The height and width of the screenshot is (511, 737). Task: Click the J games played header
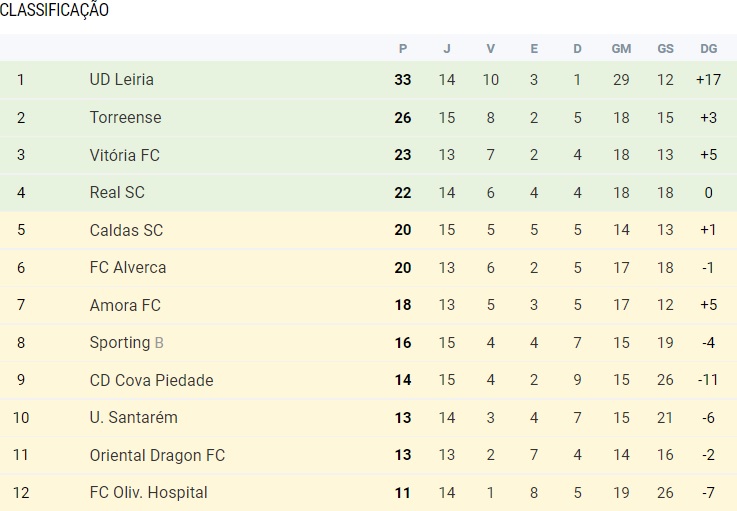(x=447, y=48)
